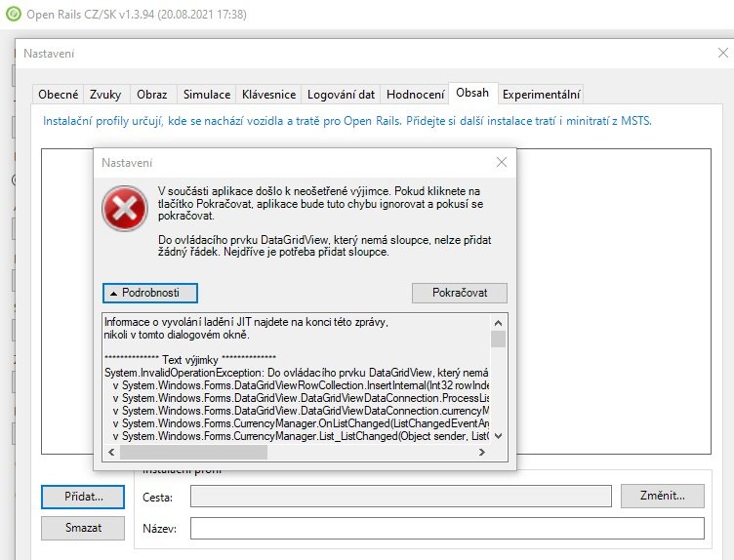Open the Klávesnice tab
Image resolution: width=734 pixels, height=560 pixels.
268,95
